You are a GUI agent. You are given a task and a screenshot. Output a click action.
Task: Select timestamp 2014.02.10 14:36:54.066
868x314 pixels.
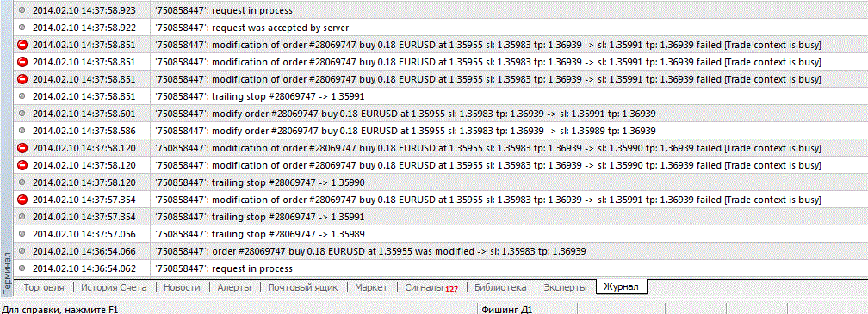coord(84,250)
